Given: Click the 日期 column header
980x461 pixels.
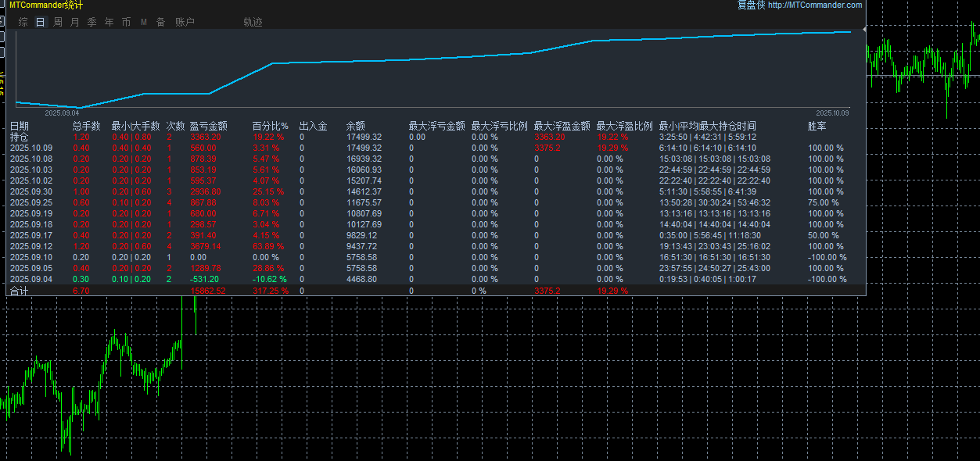Looking at the screenshot, I should click(x=20, y=126).
